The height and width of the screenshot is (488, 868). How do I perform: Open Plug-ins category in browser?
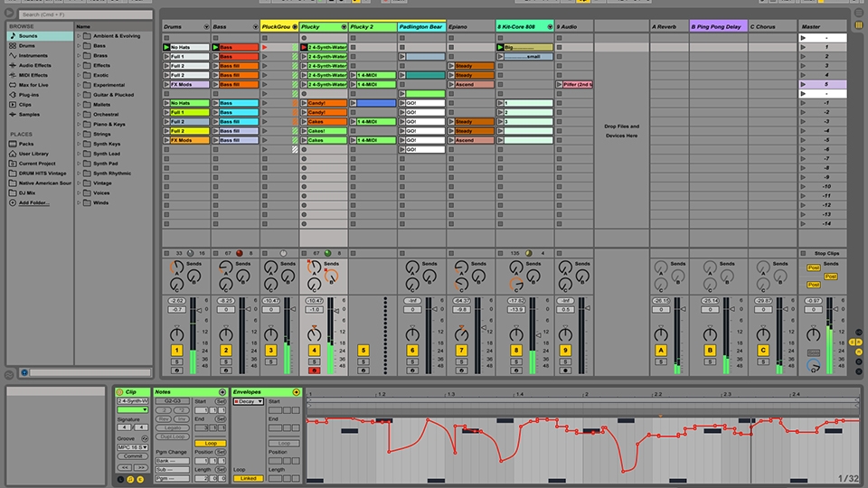point(29,95)
